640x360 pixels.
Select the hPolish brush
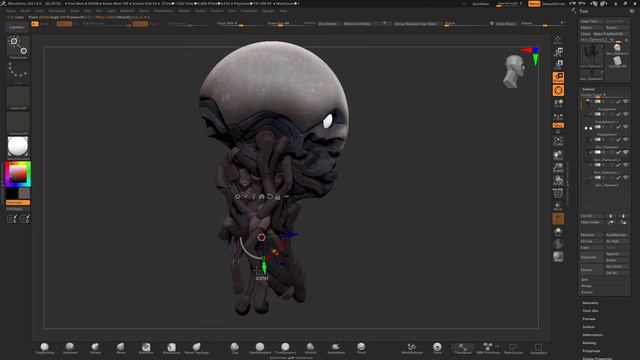click(310, 348)
